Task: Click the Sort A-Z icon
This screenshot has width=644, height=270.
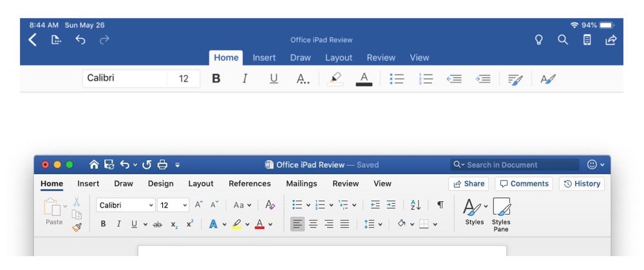Action: 415,205
